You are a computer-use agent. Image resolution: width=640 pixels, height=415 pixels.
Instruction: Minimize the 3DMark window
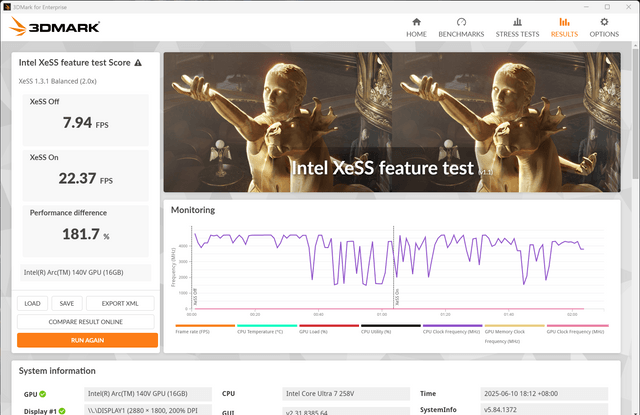coord(586,7)
